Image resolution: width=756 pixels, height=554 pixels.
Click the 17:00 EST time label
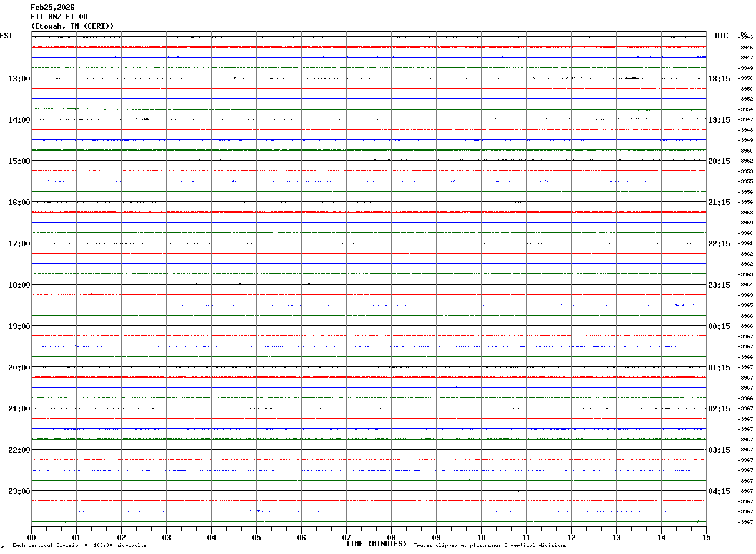tap(19, 244)
